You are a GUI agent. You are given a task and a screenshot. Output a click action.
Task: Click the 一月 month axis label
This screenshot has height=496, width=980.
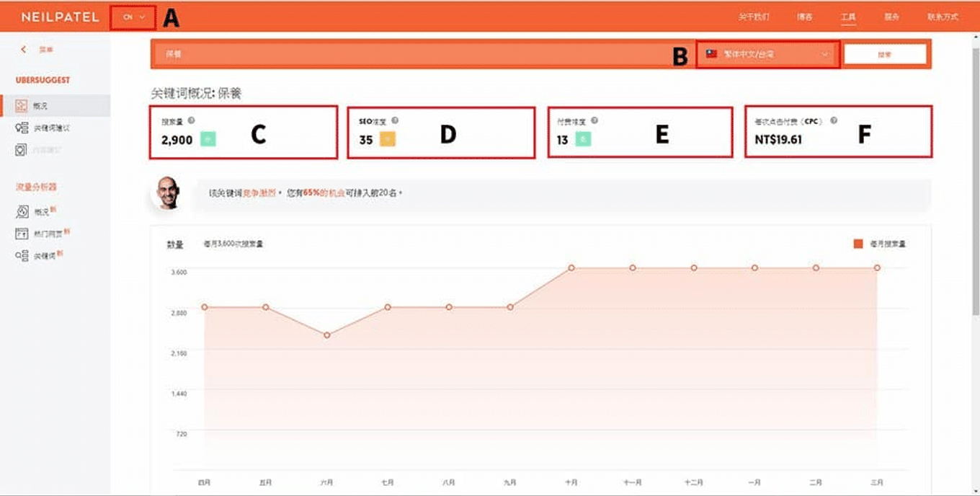point(754,482)
